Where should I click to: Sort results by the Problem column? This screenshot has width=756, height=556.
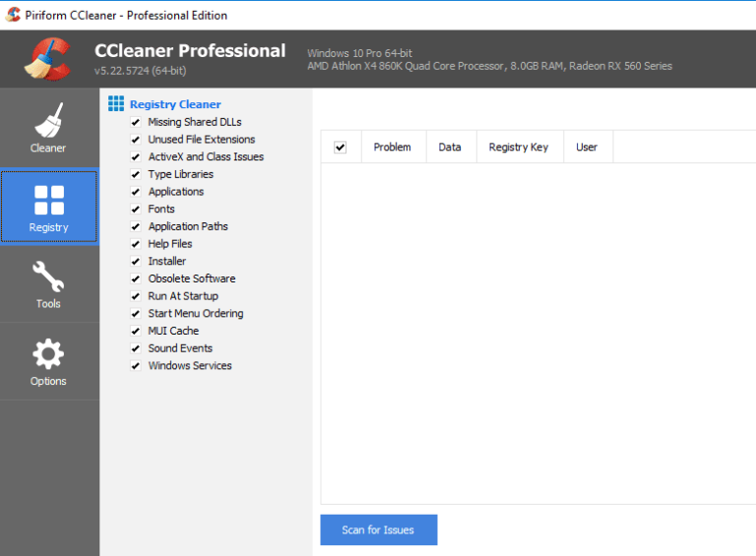tap(392, 148)
